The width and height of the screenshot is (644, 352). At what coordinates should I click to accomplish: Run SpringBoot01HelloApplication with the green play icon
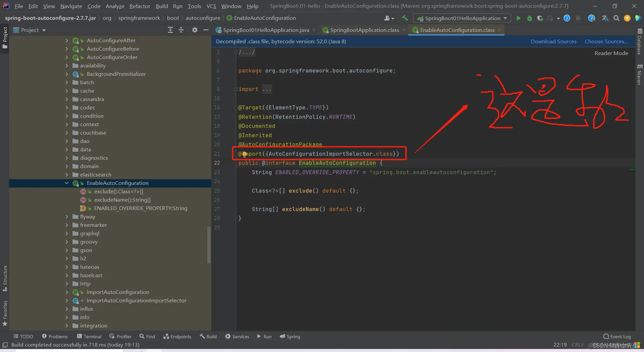coord(519,18)
